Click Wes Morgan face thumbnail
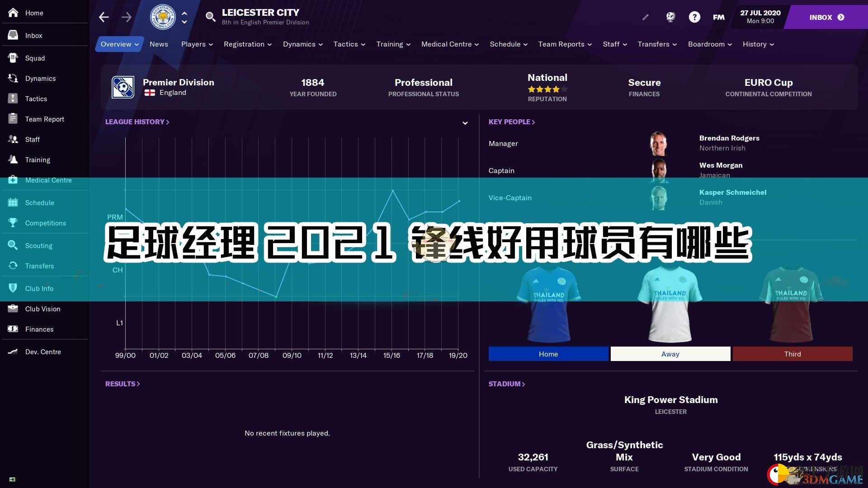The width and height of the screenshot is (868, 488). (659, 170)
